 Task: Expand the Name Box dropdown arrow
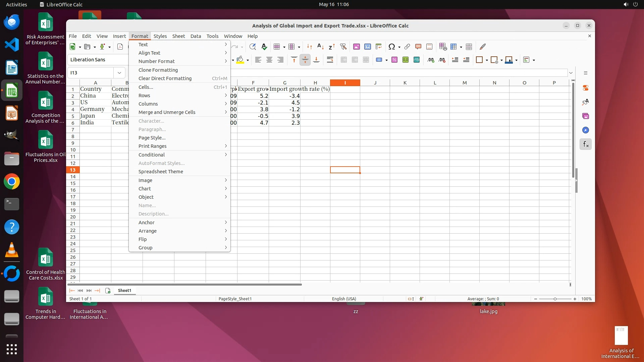click(119, 73)
